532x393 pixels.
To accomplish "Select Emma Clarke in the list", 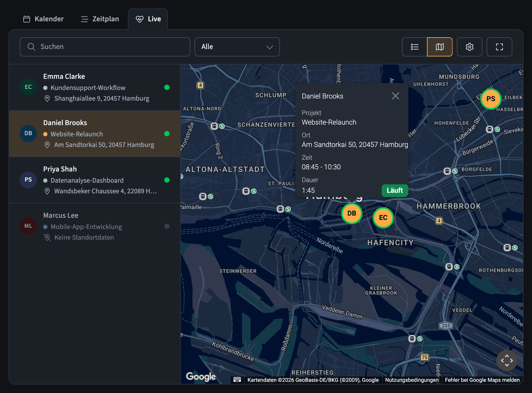I will pyautogui.click(x=95, y=87).
